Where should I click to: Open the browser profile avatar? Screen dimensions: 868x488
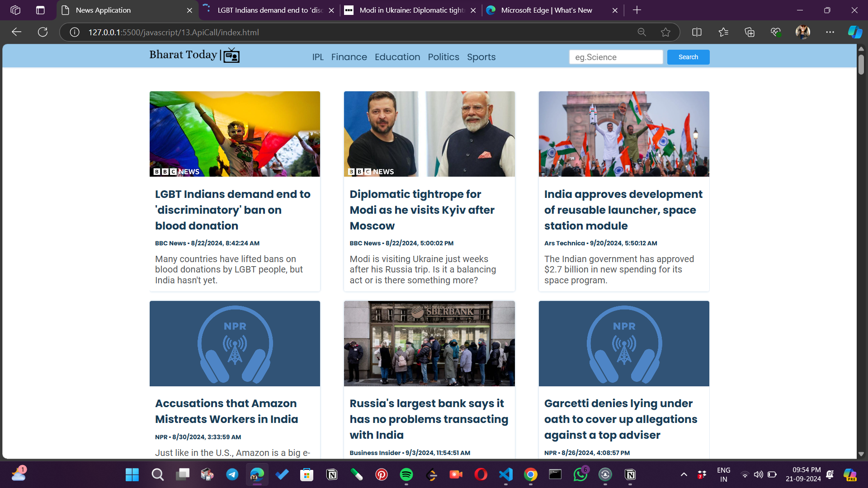point(803,32)
